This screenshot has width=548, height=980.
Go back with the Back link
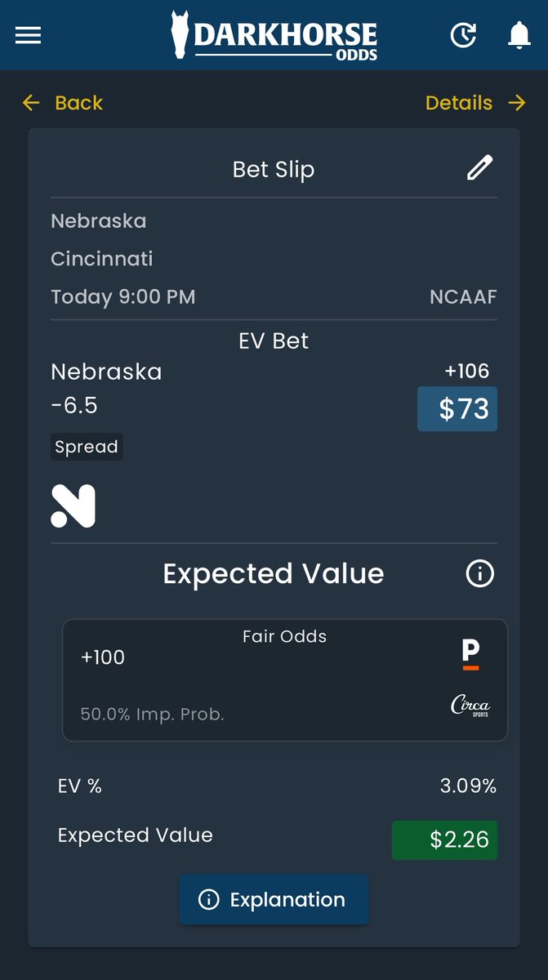[x=63, y=103]
